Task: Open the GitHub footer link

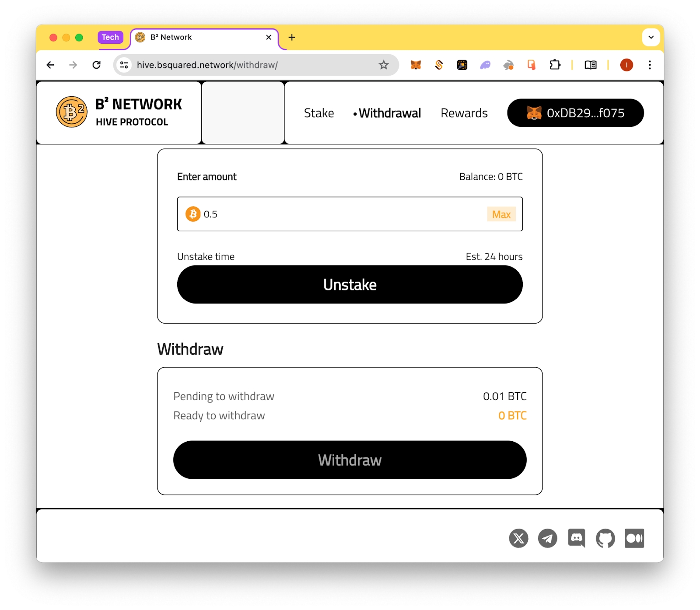Action: point(605,538)
